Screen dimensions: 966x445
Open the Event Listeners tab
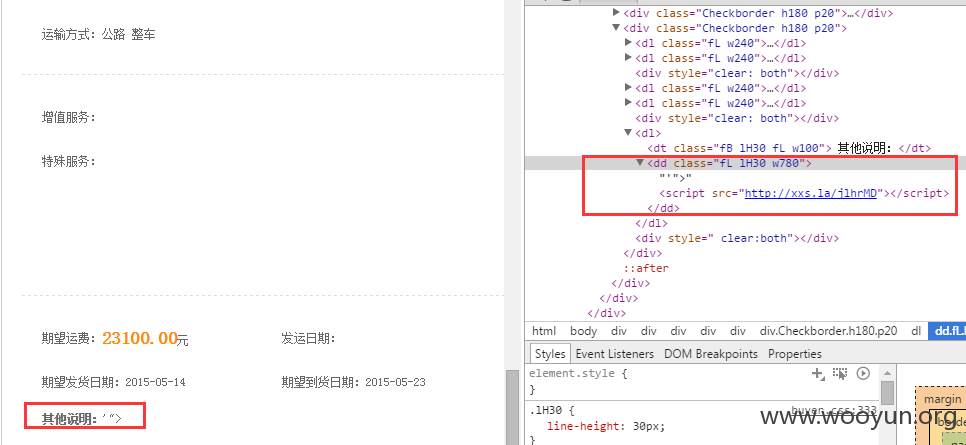[614, 354]
